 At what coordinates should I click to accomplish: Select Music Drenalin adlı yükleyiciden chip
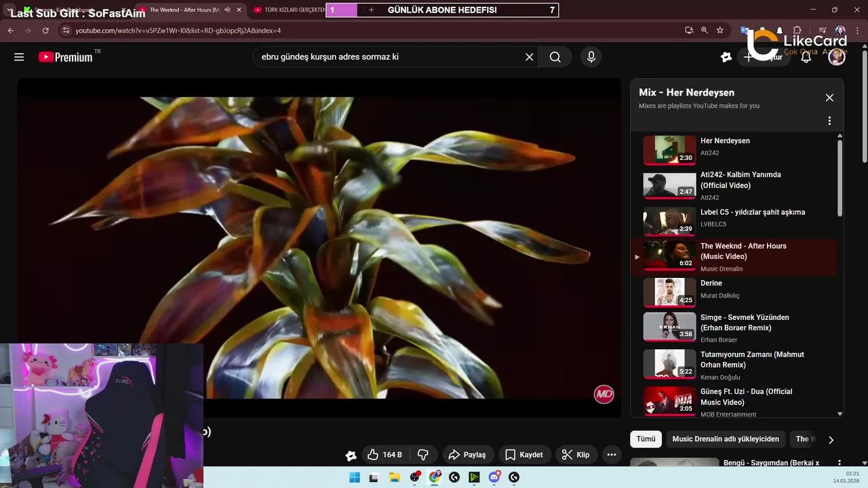tap(726, 439)
